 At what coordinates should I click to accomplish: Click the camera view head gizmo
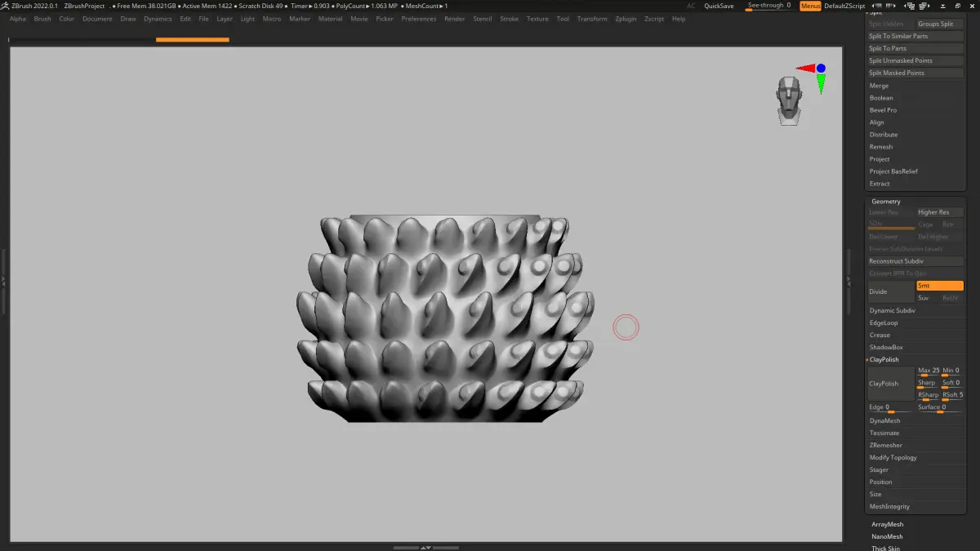click(789, 100)
